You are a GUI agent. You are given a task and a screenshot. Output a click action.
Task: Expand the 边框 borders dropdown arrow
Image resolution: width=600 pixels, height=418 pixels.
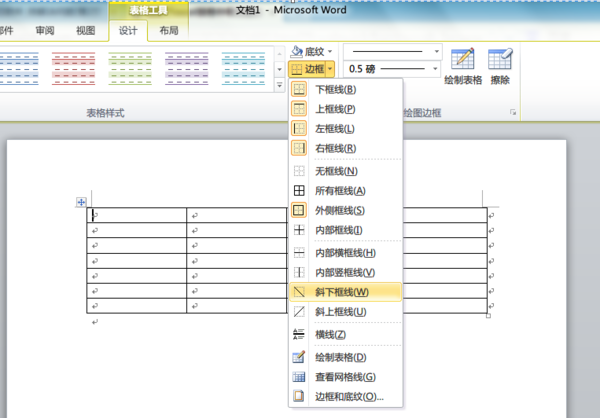(x=330, y=69)
